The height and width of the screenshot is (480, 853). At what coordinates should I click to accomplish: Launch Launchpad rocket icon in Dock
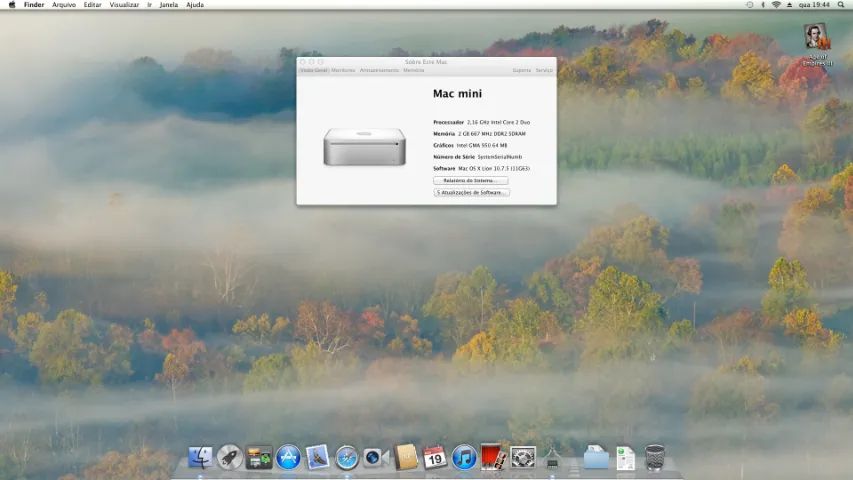coord(230,457)
